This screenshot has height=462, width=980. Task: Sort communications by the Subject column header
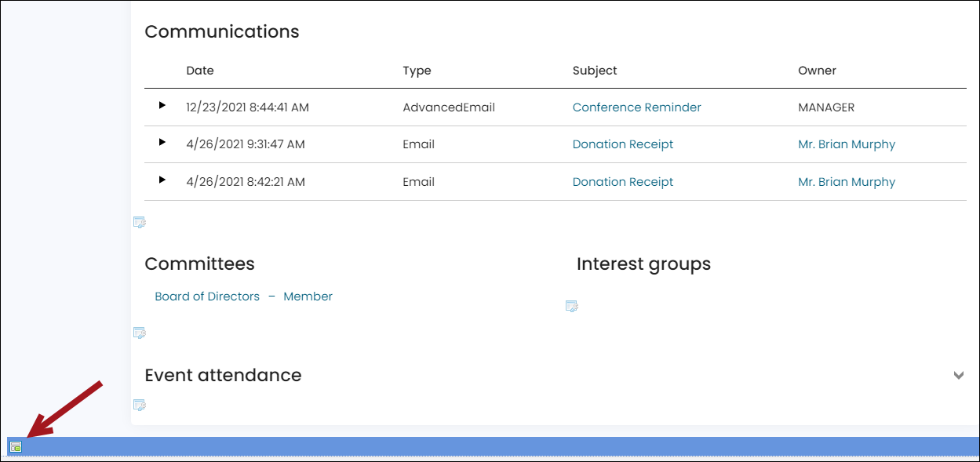pyautogui.click(x=595, y=71)
